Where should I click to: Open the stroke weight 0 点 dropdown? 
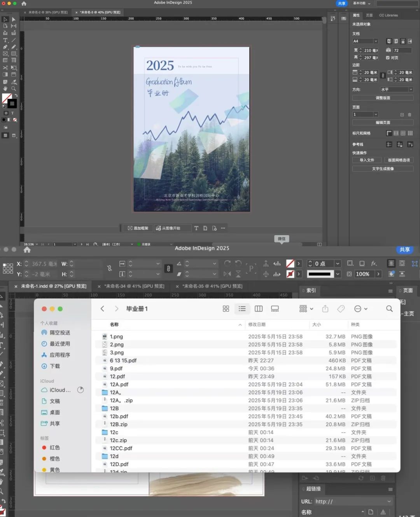tap(338, 264)
